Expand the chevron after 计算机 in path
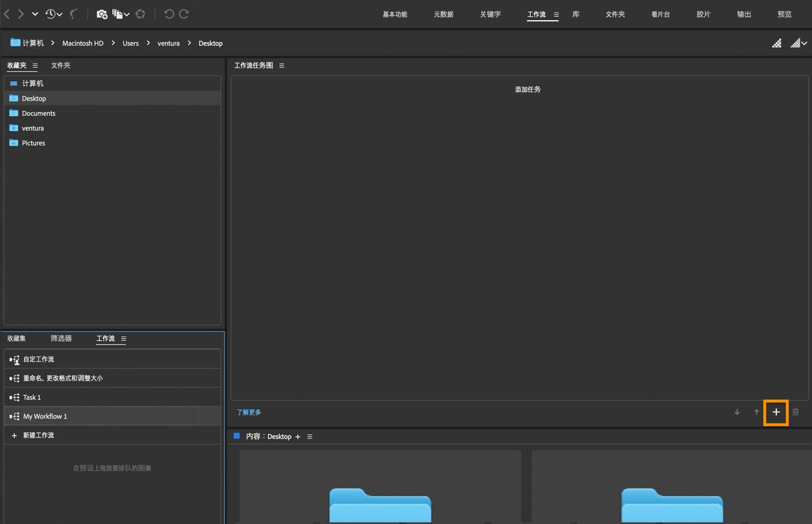The height and width of the screenshot is (524, 812). click(52, 43)
